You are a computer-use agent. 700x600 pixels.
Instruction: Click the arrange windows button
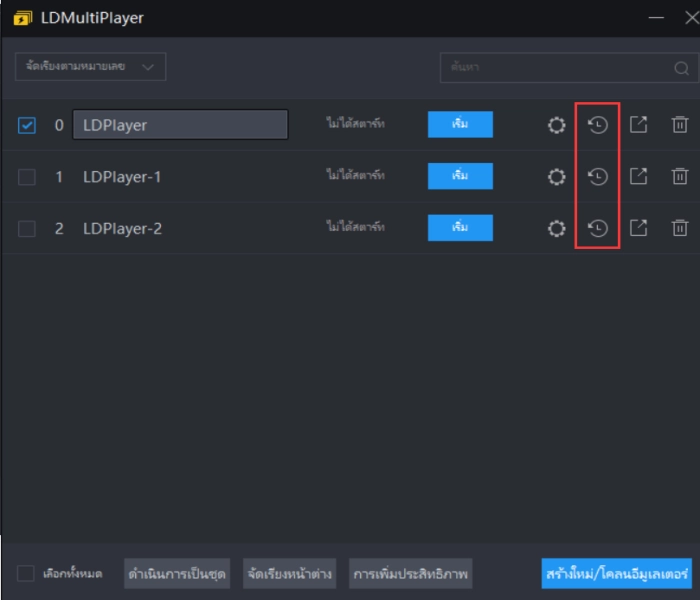(289, 573)
